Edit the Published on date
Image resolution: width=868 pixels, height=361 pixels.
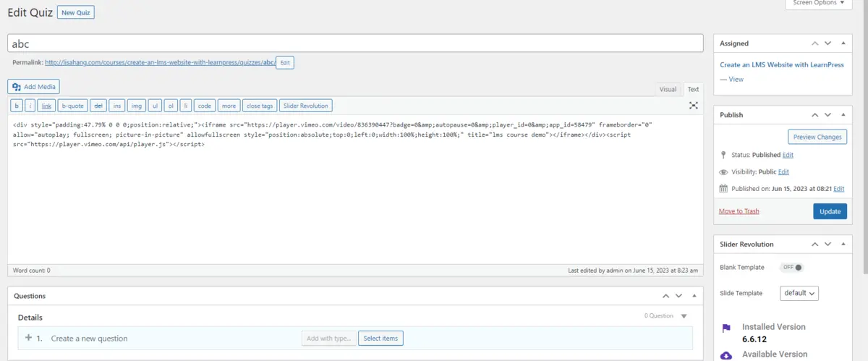(838, 189)
